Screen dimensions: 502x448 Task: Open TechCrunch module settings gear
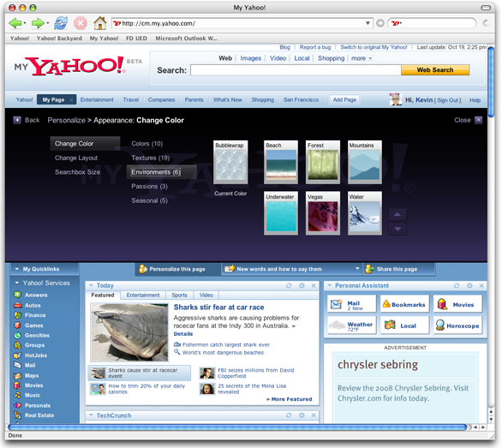click(x=302, y=415)
